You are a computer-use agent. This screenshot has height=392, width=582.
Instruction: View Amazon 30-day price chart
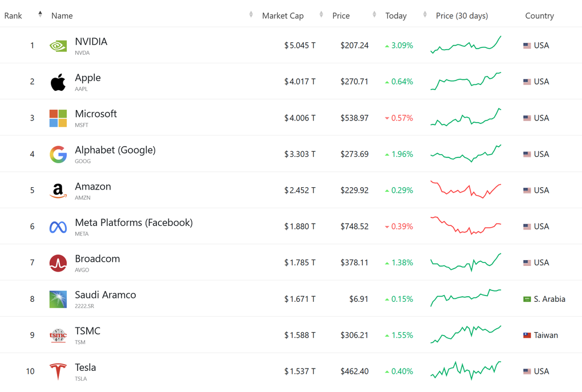466,190
